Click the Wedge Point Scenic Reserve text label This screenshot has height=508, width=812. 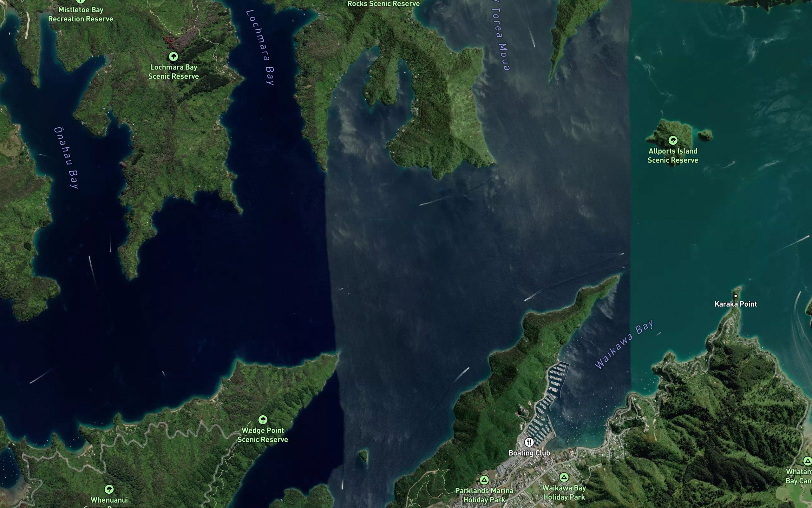(x=263, y=435)
